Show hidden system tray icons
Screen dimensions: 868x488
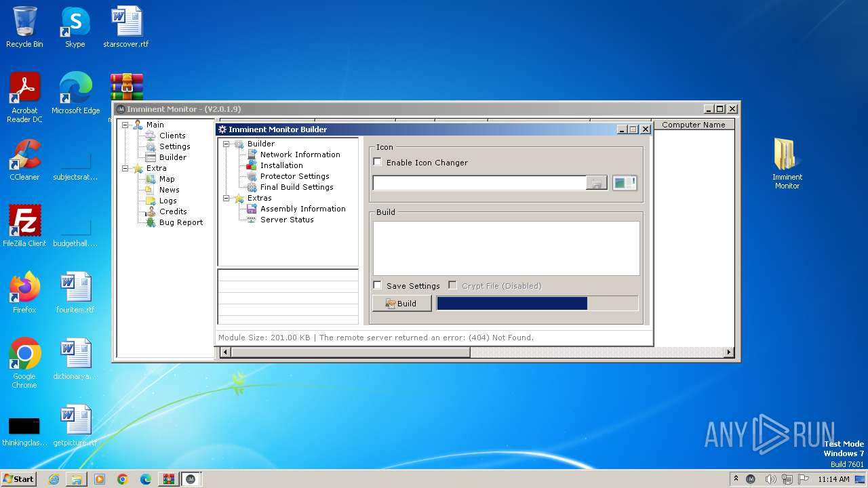(x=736, y=479)
